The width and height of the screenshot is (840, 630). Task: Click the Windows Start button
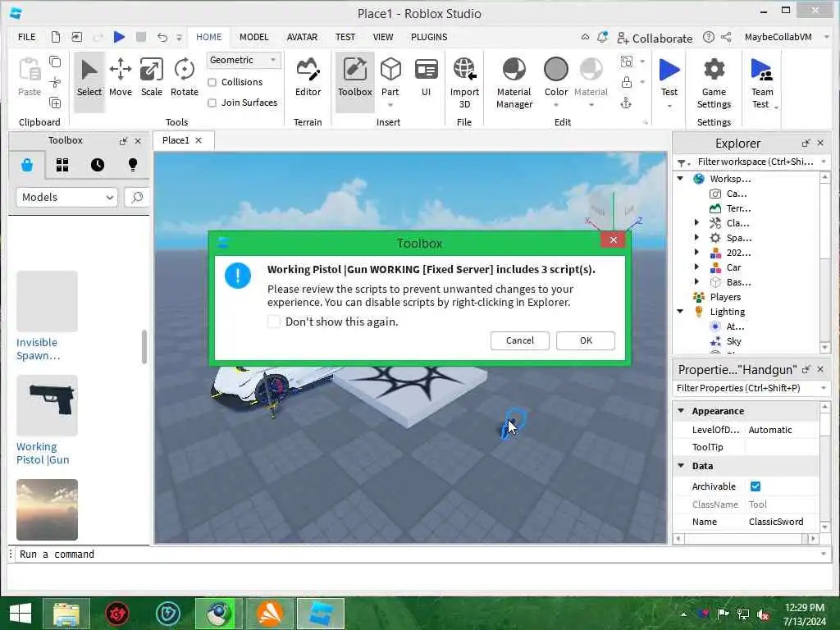tap(21, 614)
